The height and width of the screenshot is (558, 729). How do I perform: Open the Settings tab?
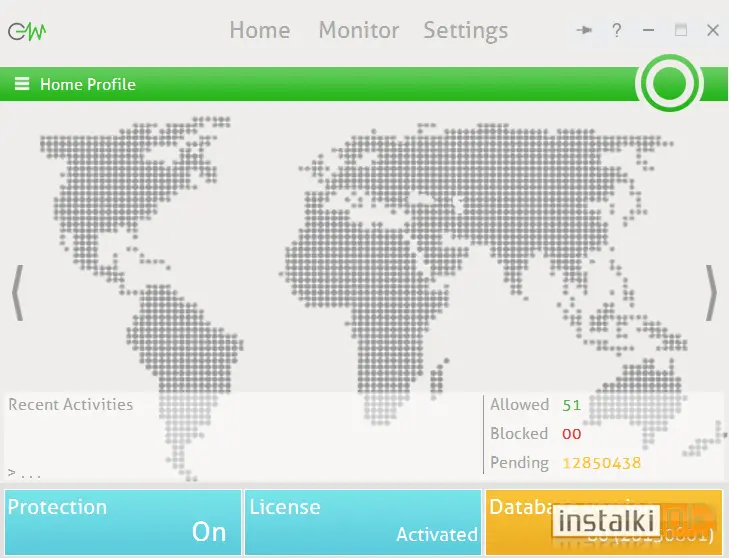pos(465,31)
